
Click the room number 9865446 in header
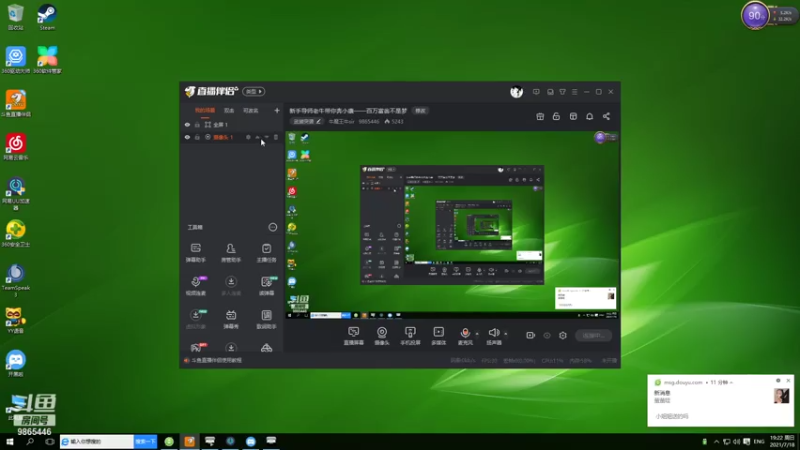368,121
